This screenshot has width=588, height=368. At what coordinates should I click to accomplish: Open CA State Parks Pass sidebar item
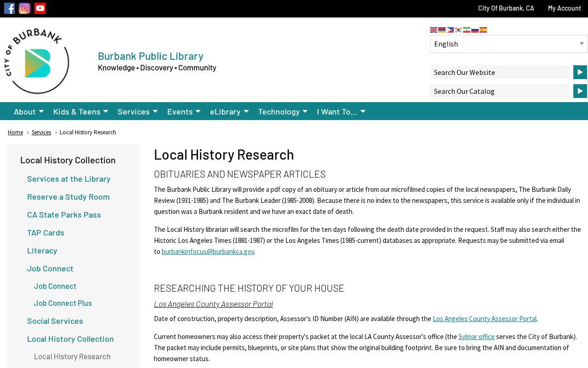pos(64,214)
